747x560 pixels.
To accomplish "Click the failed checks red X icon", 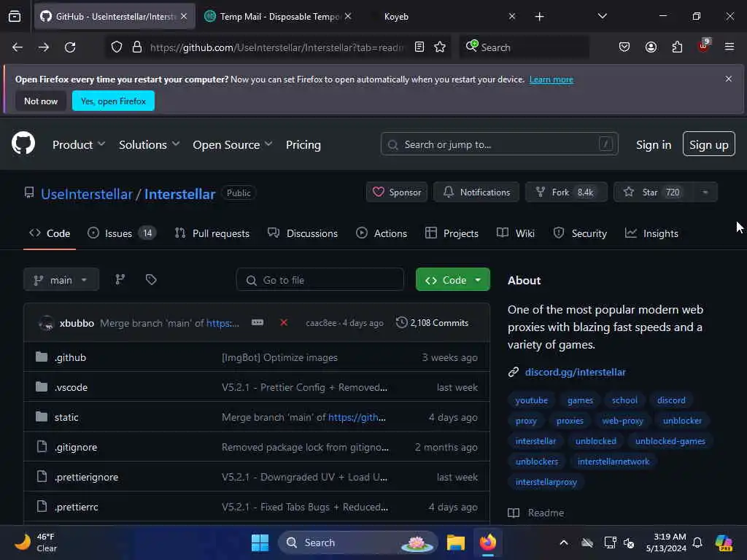I will tap(284, 322).
